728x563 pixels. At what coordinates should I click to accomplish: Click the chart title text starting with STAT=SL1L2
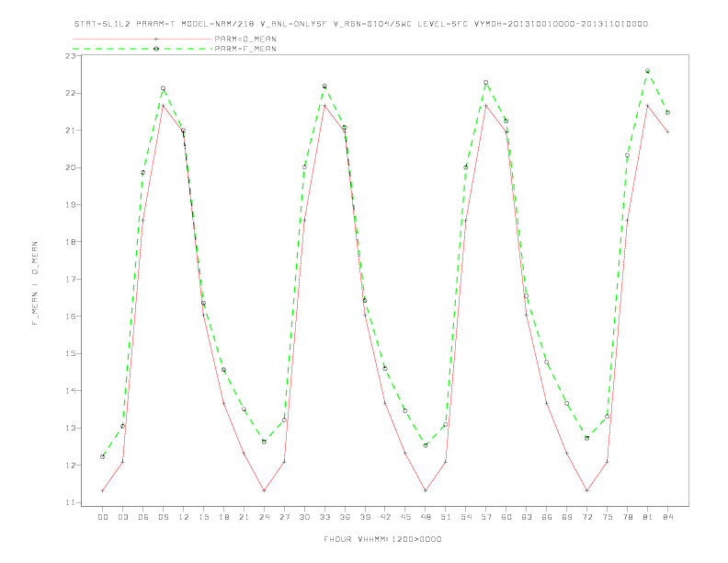pos(361,24)
